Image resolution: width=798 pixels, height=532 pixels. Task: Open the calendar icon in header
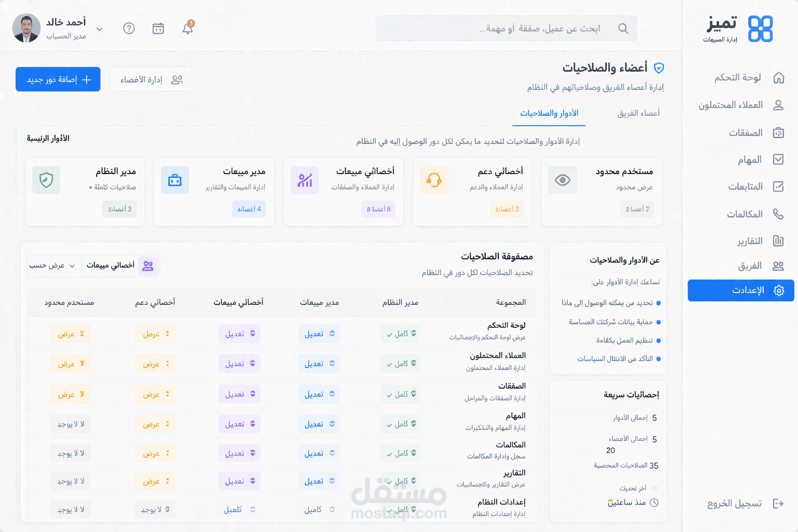[x=158, y=29]
